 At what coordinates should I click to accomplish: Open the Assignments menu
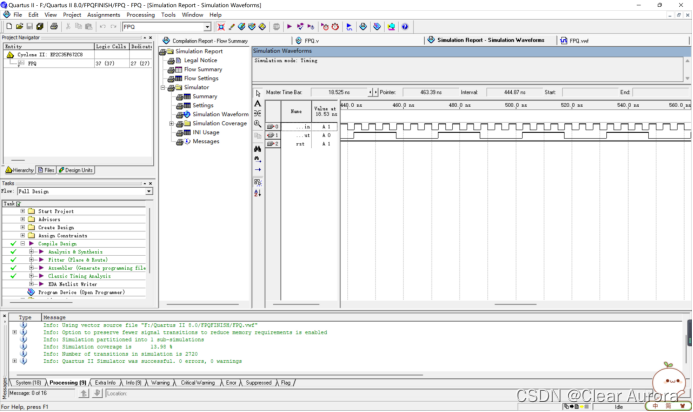coord(103,15)
